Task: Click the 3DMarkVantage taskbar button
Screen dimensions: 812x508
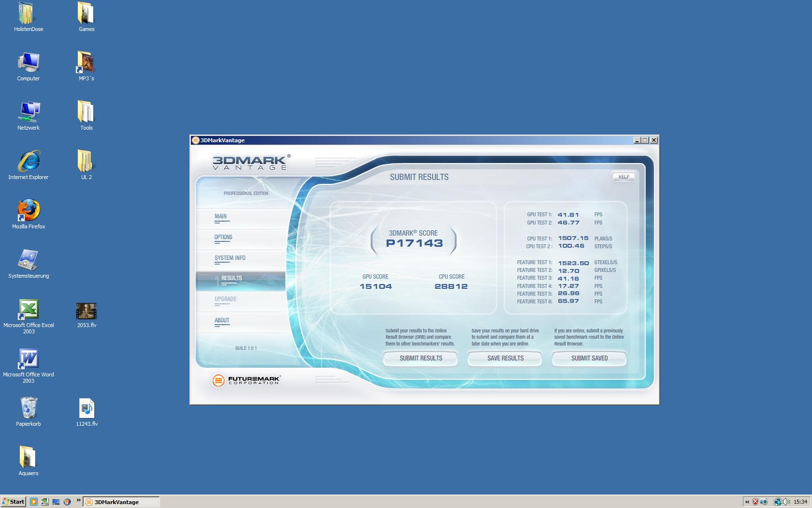Action: (121, 502)
